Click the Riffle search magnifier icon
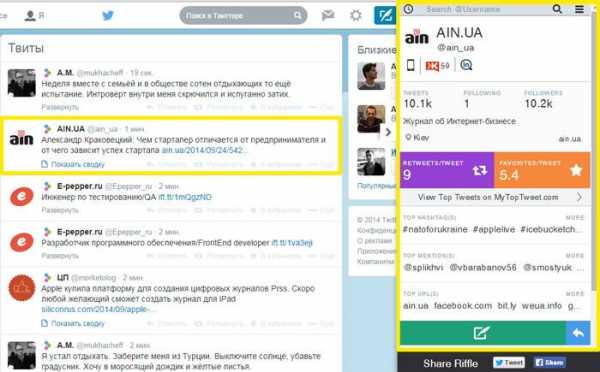 tap(557, 9)
